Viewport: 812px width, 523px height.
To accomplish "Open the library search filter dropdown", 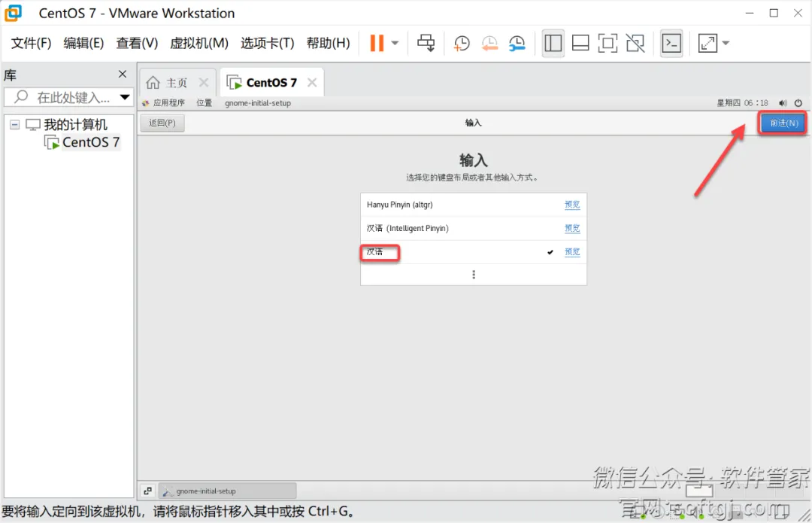I will [125, 97].
